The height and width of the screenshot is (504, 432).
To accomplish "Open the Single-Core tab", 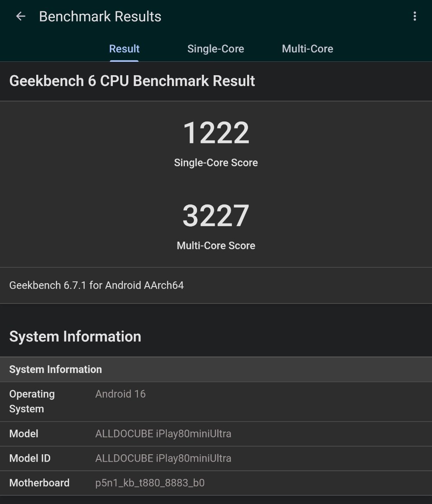I will coord(216,49).
